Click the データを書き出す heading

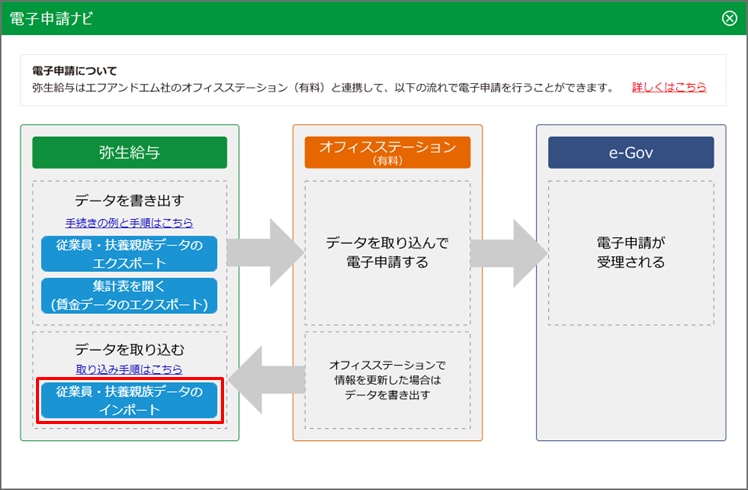(129, 200)
